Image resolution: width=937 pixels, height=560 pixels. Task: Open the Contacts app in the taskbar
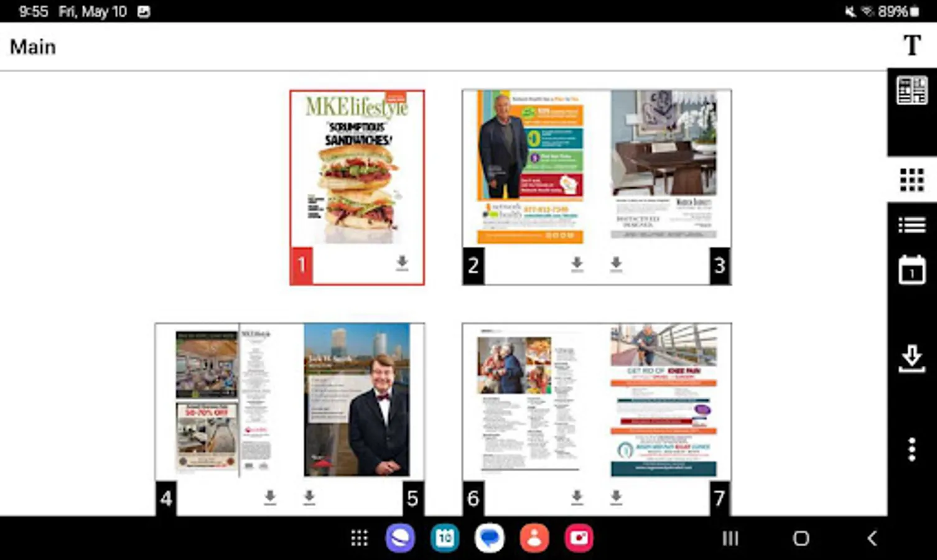coord(534,538)
